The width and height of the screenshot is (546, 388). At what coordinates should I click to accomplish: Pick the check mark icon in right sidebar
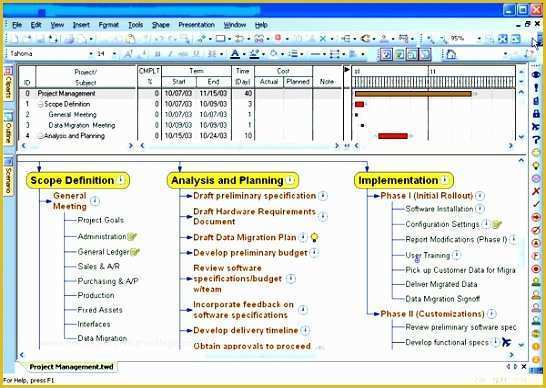coord(536,204)
